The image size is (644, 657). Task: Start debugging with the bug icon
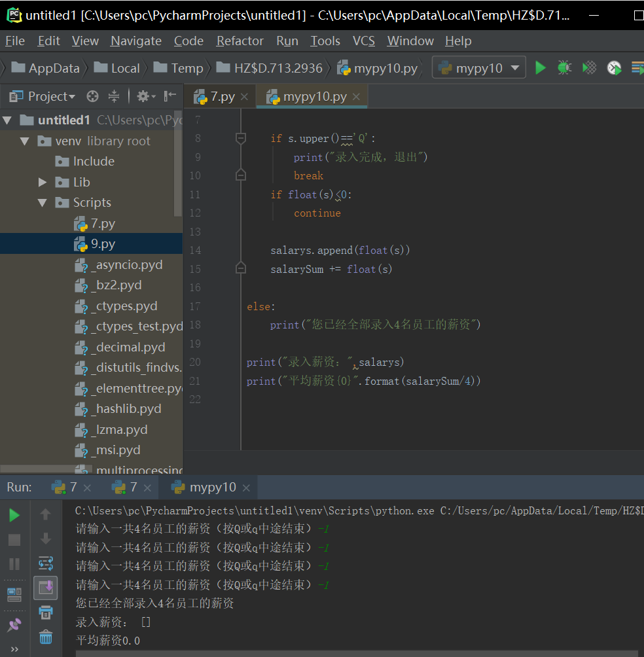click(564, 67)
